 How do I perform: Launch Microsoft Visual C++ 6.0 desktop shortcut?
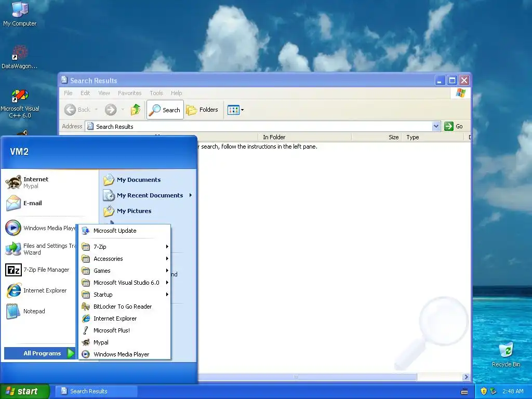(20, 104)
